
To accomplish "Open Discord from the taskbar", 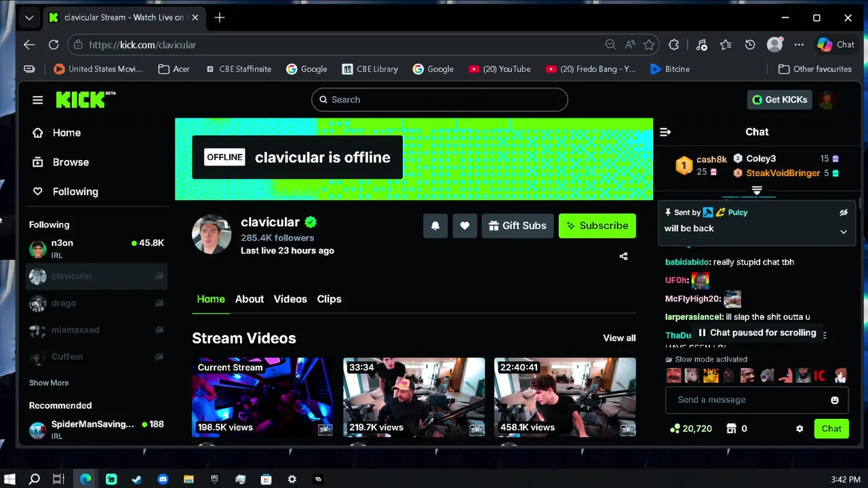I will [x=163, y=479].
